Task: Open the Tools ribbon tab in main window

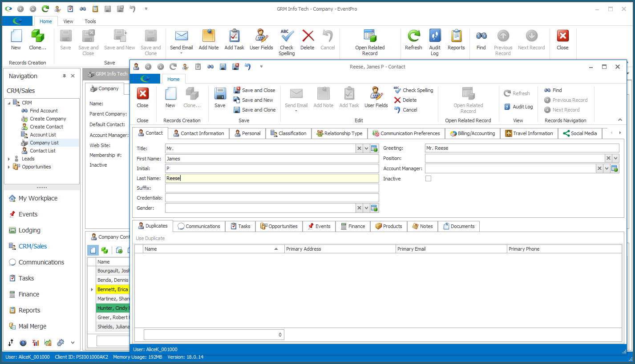Action: point(90,21)
